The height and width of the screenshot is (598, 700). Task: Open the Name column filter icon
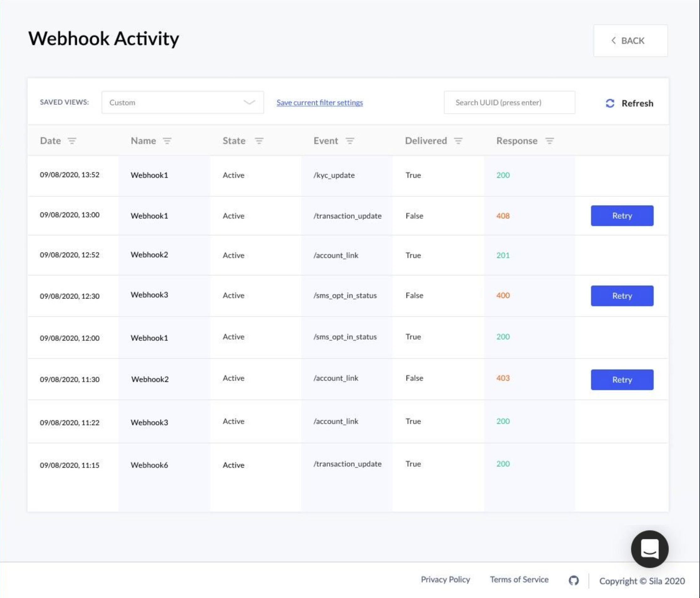[167, 141]
